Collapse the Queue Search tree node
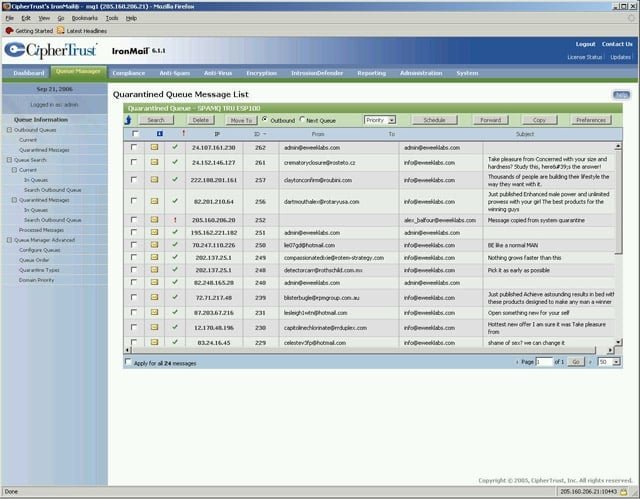 coord(9,160)
